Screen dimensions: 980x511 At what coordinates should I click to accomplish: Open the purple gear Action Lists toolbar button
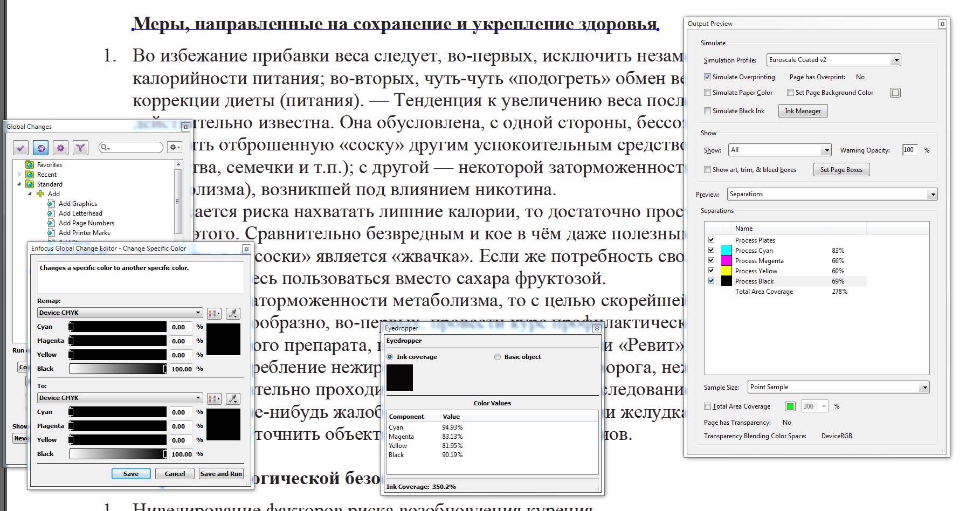point(60,147)
